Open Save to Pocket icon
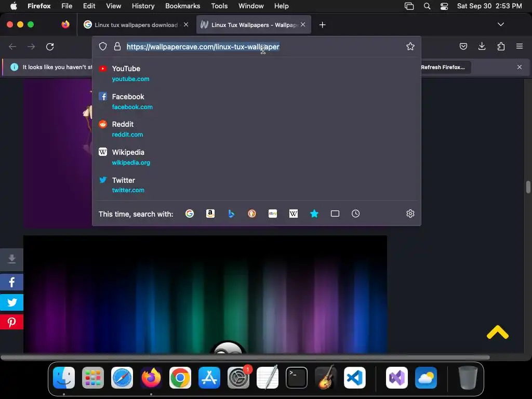Screen dimensions: 532x399 (x=463, y=46)
